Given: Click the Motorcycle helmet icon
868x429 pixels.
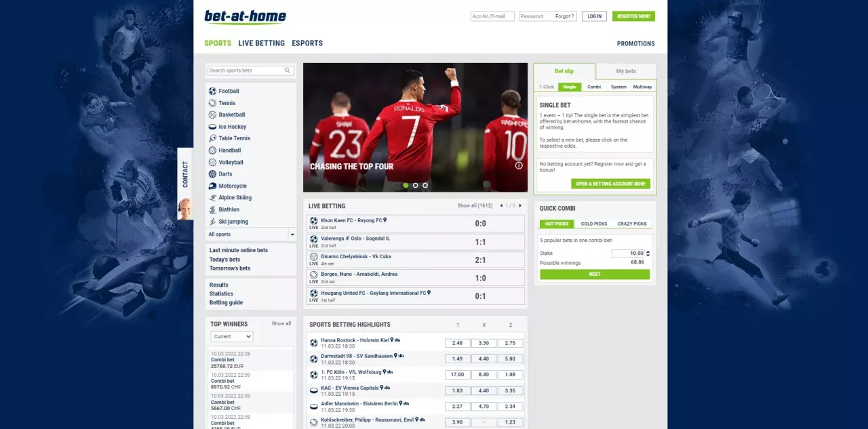Looking at the screenshot, I should (x=212, y=186).
